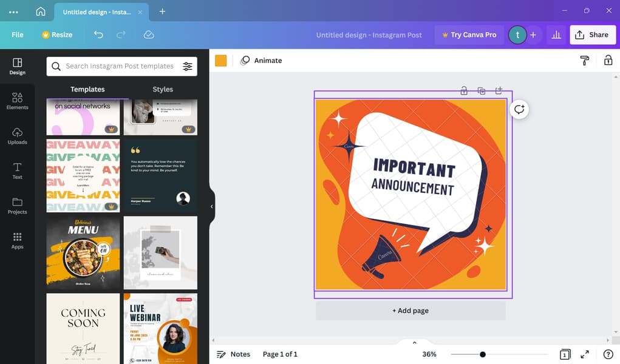The height and width of the screenshot is (364, 620).
Task: Click the insights bar chart icon
Action: pos(556,35)
